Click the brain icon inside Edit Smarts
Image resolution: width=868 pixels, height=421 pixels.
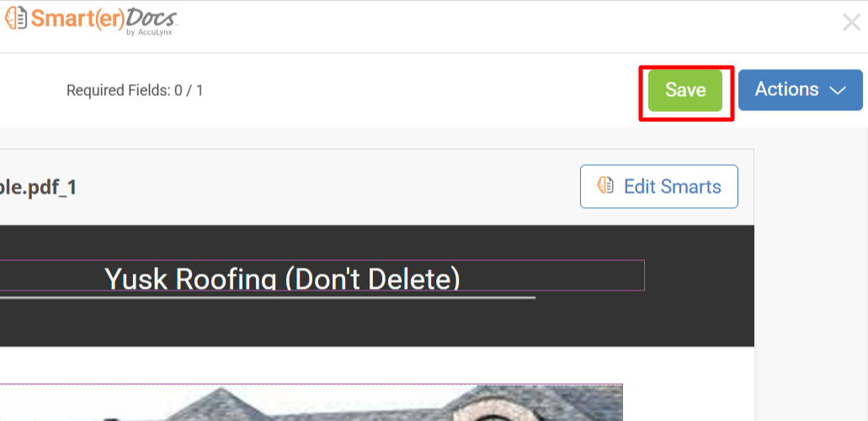(x=605, y=185)
